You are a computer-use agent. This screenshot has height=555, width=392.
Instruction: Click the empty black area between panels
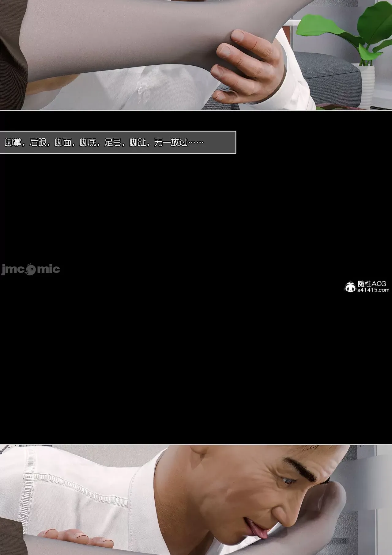point(196,353)
